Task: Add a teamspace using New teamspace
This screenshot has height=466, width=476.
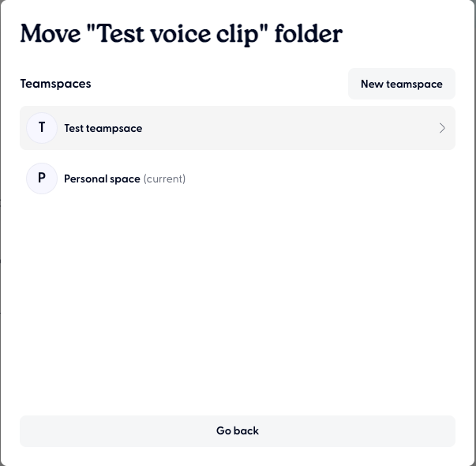Action: pyautogui.click(x=401, y=84)
